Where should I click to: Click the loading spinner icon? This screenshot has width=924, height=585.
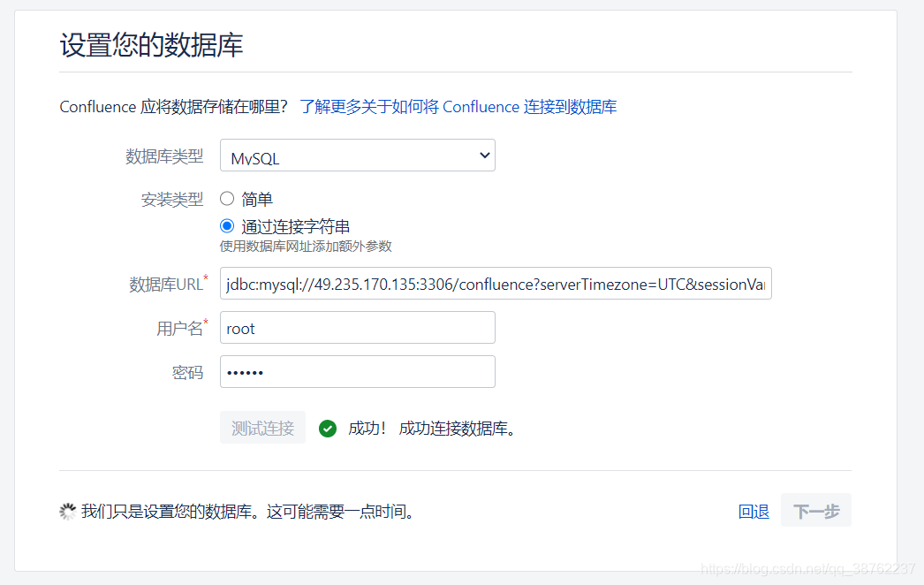[x=68, y=512]
